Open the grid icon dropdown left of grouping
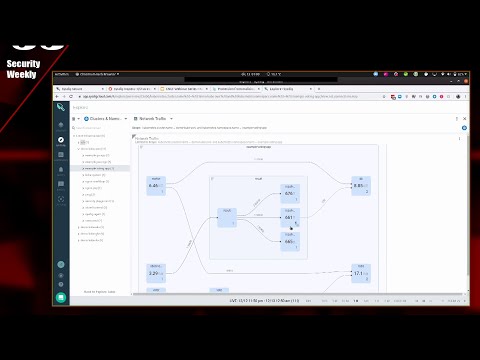The height and width of the screenshot is (360, 480). pyautogui.click(x=76, y=119)
